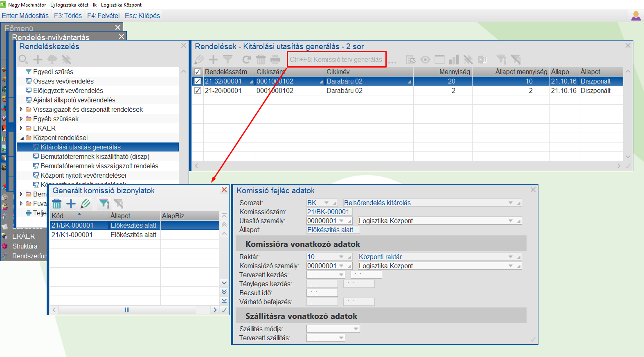Click the Ctrl+F8: Komissió terv generálás button
This screenshot has width=644, height=357.
(x=336, y=59)
